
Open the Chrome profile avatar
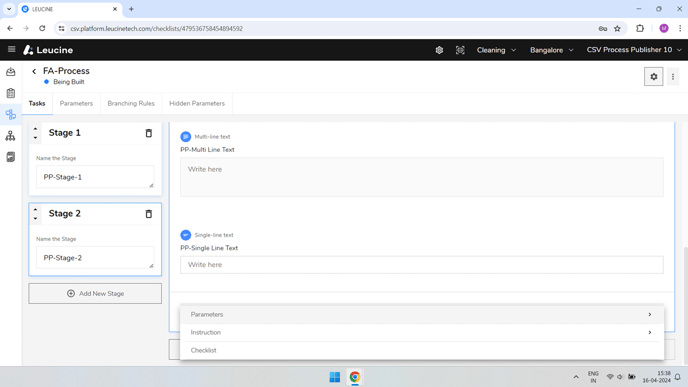[x=663, y=29]
